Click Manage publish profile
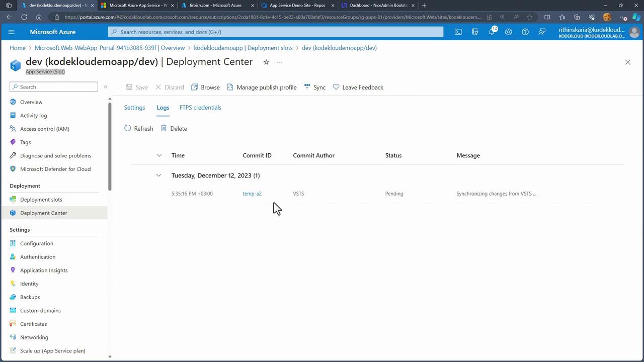 pos(262,87)
